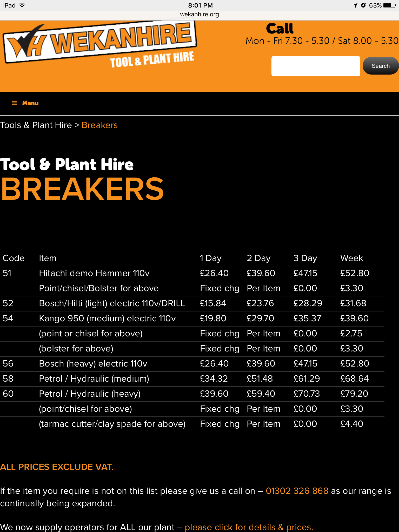The height and width of the screenshot is (532, 399).
Task: Click '£23.76' two-day price
Action: pos(260,303)
